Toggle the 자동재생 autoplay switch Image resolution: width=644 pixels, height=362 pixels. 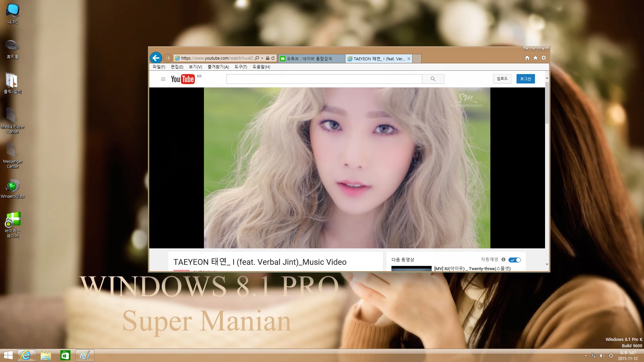(515, 260)
